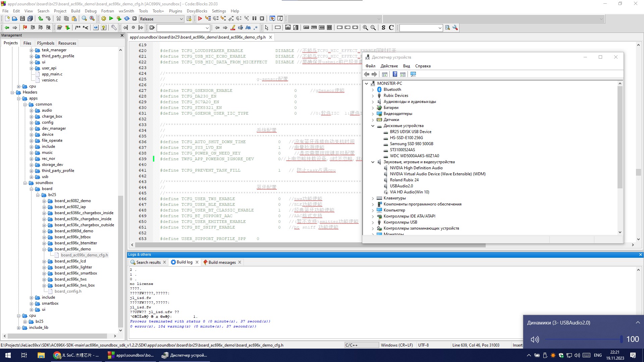The width and height of the screenshot is (644, 362).
Task: Mute speakers via volume flyout icon
Action: click(x=535, y=340)
